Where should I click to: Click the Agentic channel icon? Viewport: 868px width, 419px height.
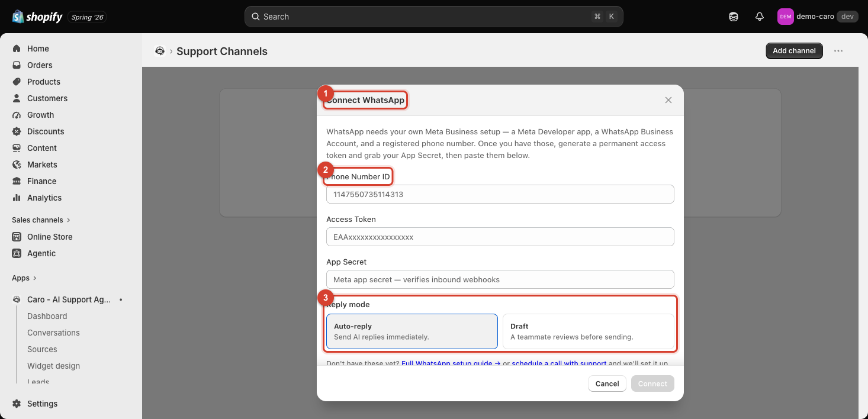coord(17,253)
